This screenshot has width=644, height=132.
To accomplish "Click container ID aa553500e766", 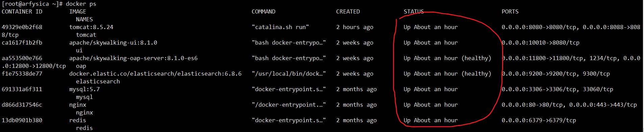I will click(x=22, y=58).
